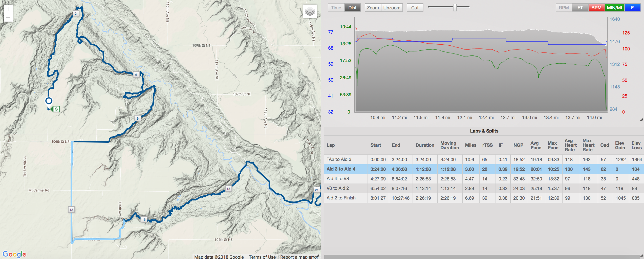This screenshot has height=259, width=644.
Task: Select the Aid 4 to V8 lap
Action: [484, 179]
